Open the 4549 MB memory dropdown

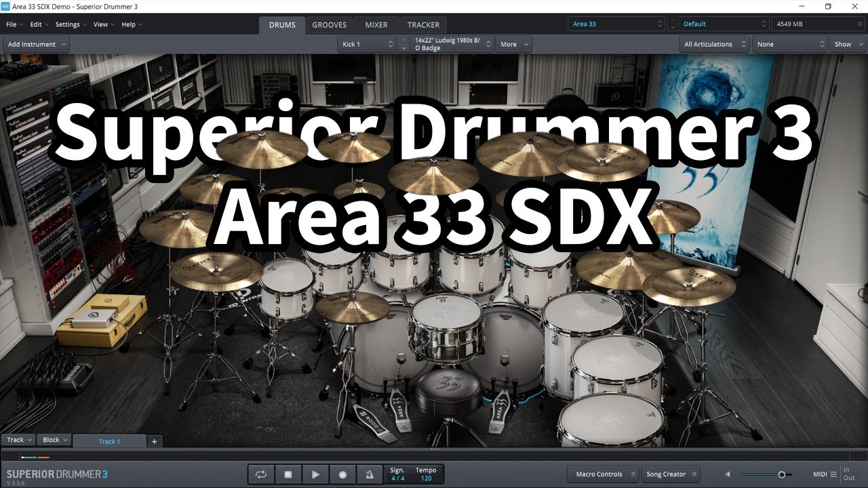818,24
